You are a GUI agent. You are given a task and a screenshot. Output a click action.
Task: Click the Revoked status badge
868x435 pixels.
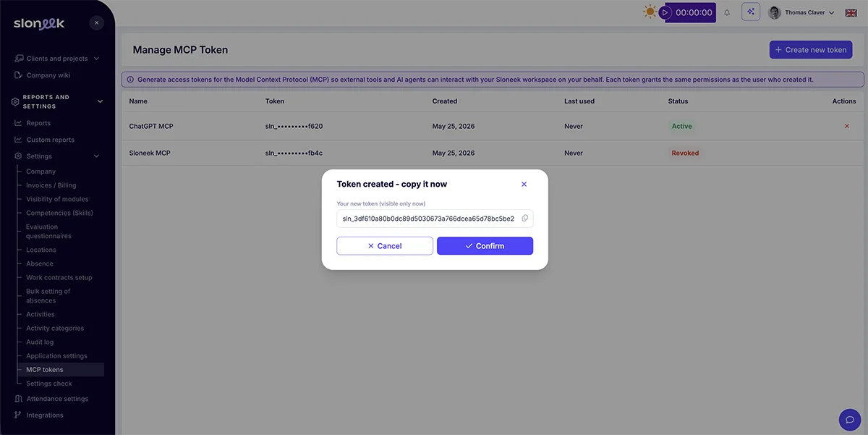point(685,153)
